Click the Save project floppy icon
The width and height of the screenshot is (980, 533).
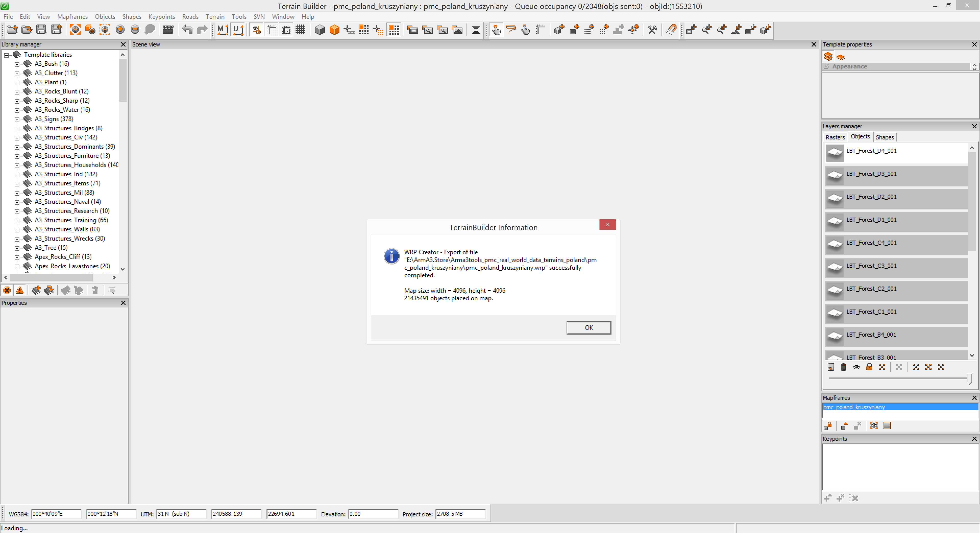click(x=41, y=30)
